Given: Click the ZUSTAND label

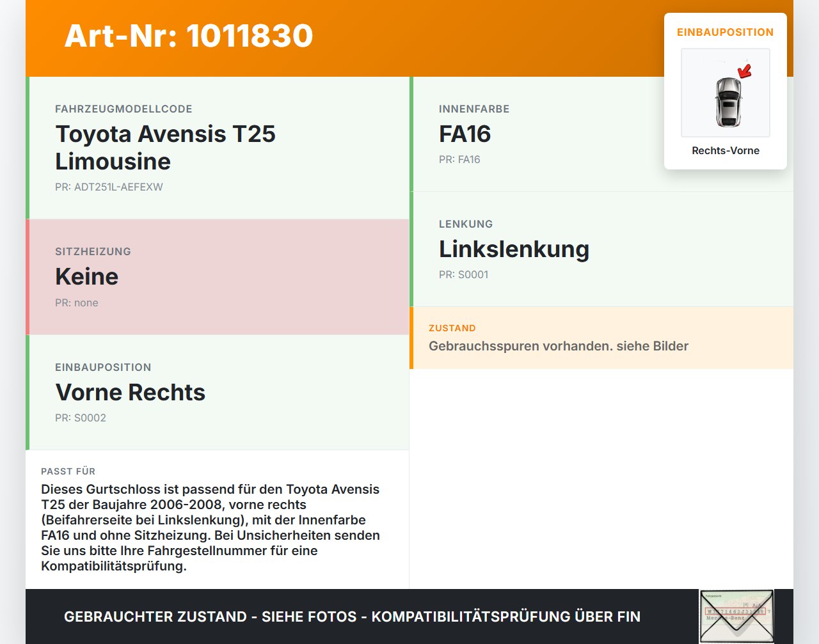Looking at the screenshot, I should [452, 328].
